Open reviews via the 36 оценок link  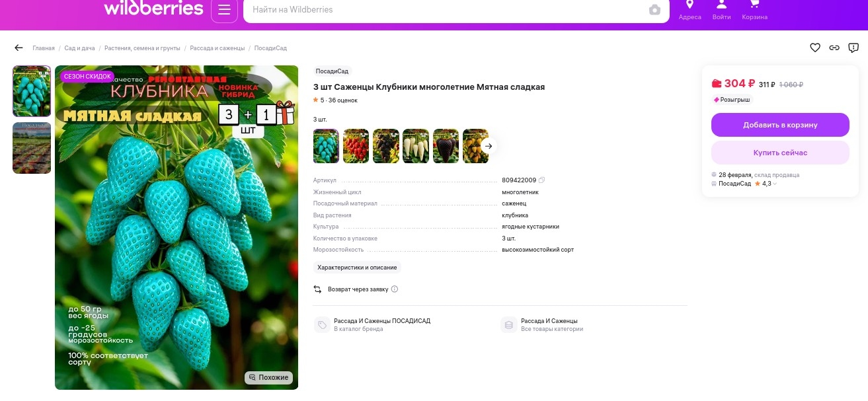(x=344, y=100)
